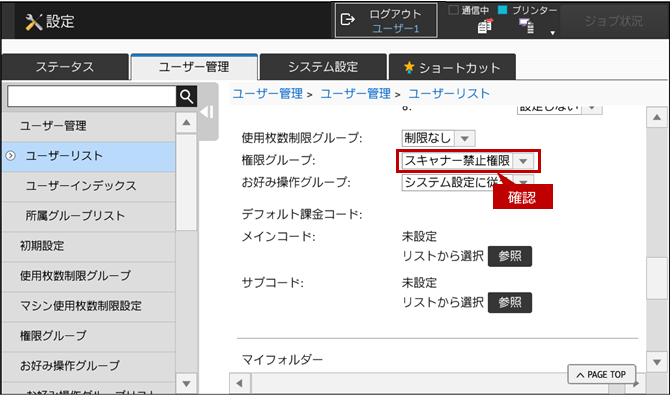Screen dimensions: 670x396
Task: Click the 未設定 value for メインコード
Action: [419, 236]
